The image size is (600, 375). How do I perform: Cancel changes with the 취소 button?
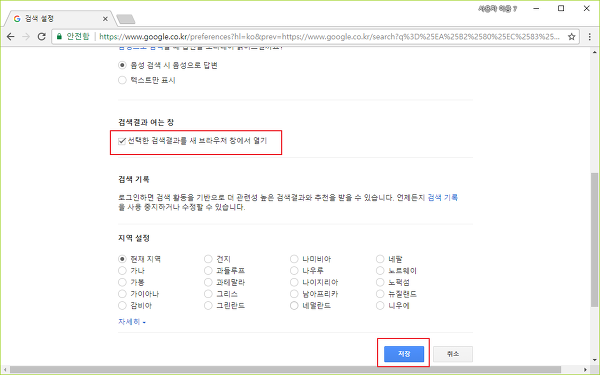453,354
